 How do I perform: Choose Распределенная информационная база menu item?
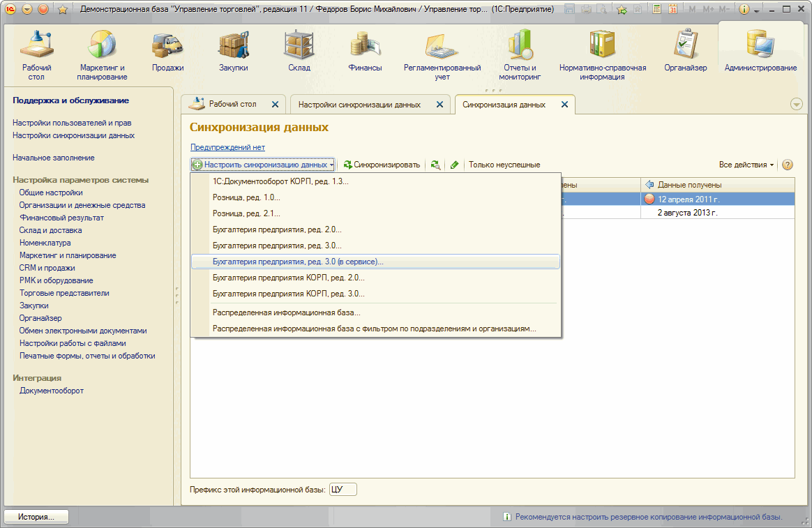point(286,312)
